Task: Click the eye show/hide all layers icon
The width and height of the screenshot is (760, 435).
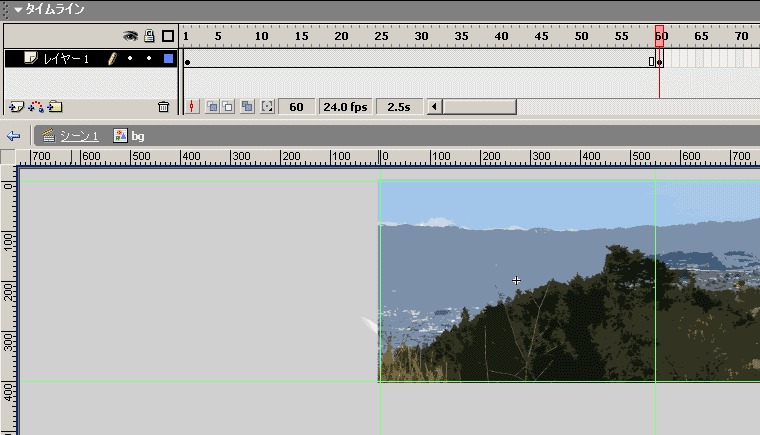Action: (x=130, y=36)
